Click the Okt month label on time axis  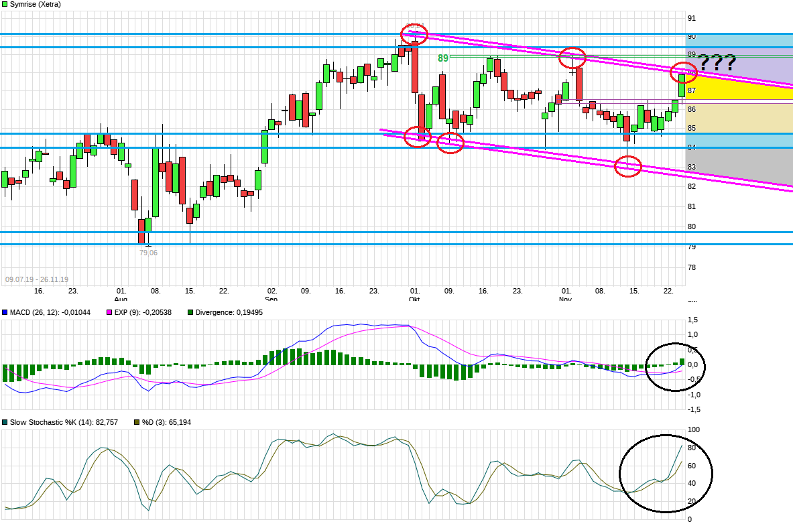point(414,300)
